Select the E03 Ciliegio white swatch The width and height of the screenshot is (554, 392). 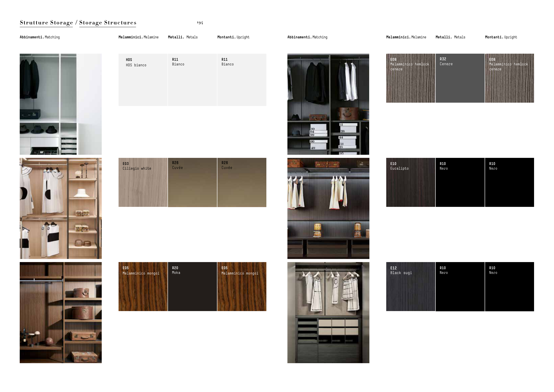(x=143, y=182)
